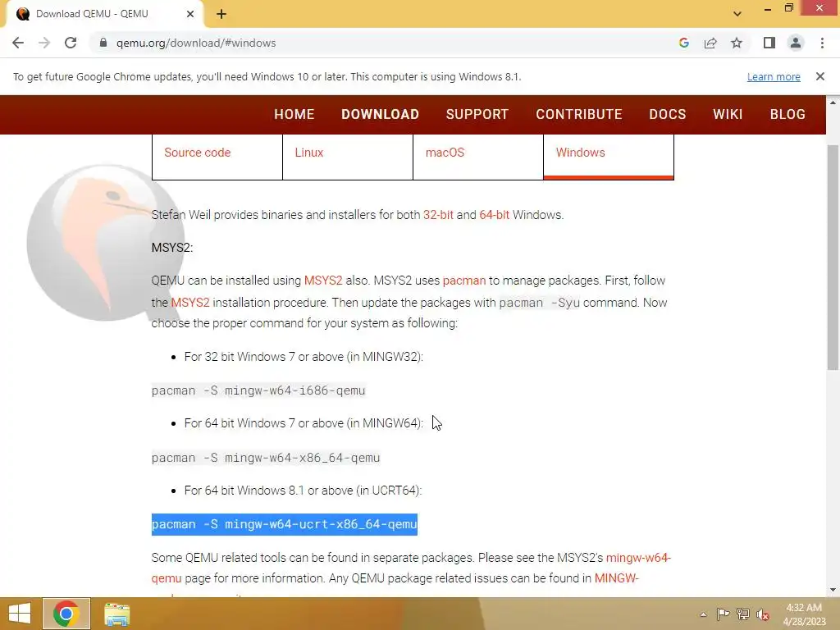Screen dimensions: 840x630
Task: Click the browser forward arrow
Action: [x=44, y=43]
